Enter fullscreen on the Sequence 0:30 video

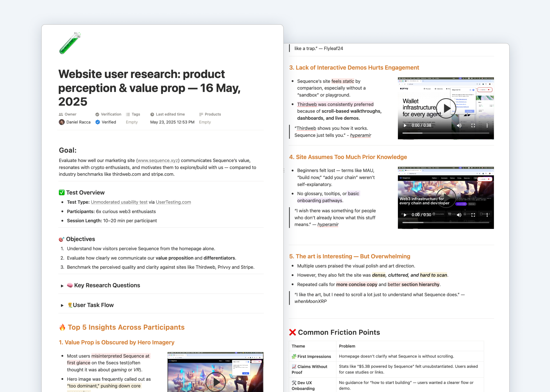click(x=473, y=215)
